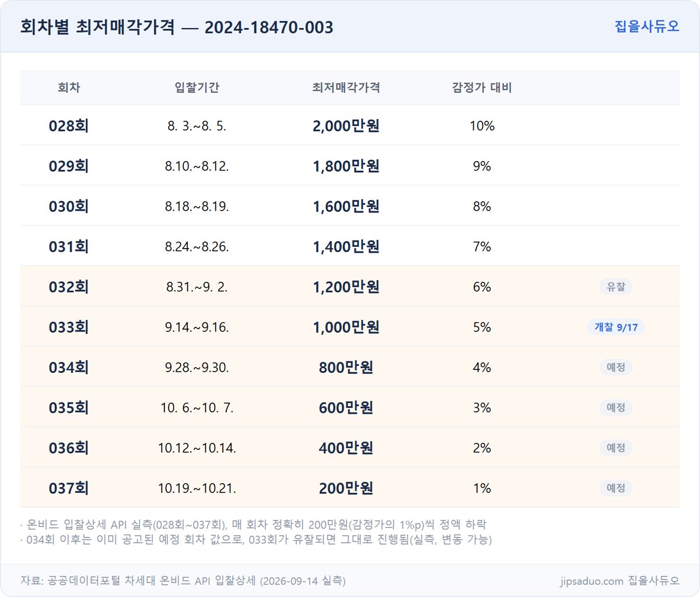
Task: Click the 예정 badge on 037회 row
Action: [616, 488]
